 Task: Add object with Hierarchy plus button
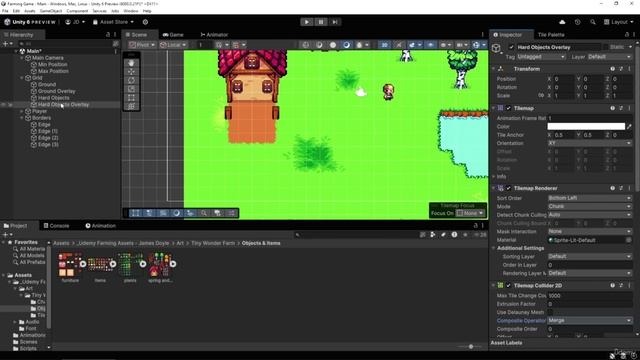(x=6, y=43)
